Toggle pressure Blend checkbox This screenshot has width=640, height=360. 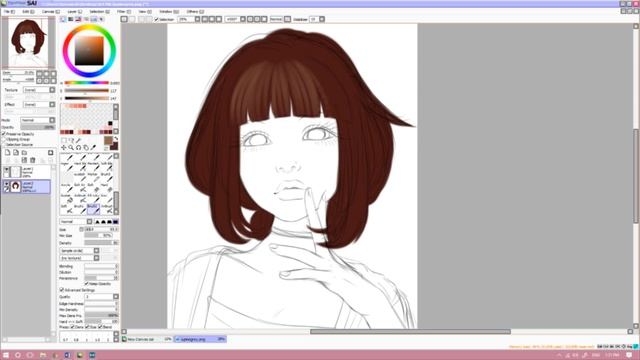pyautogui.click(x=100, y=327)
